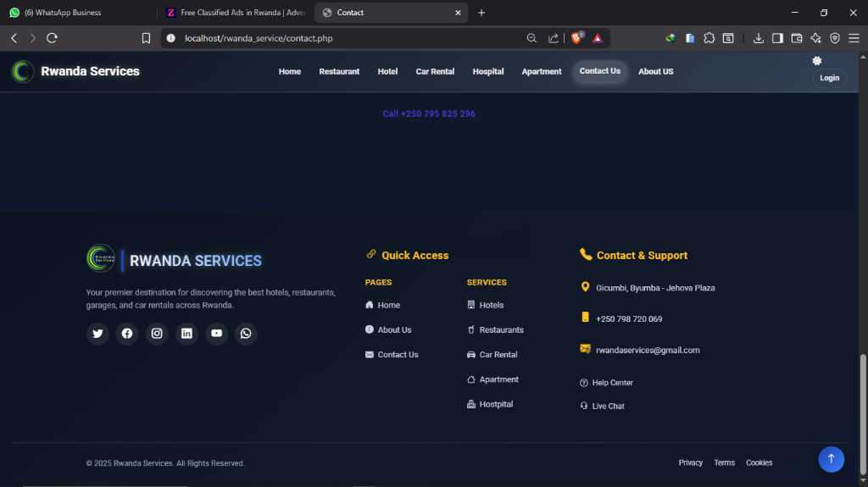This screenshot has height=487, width=868.
Task: Open the browser hamburger menu
Action: 854,38
